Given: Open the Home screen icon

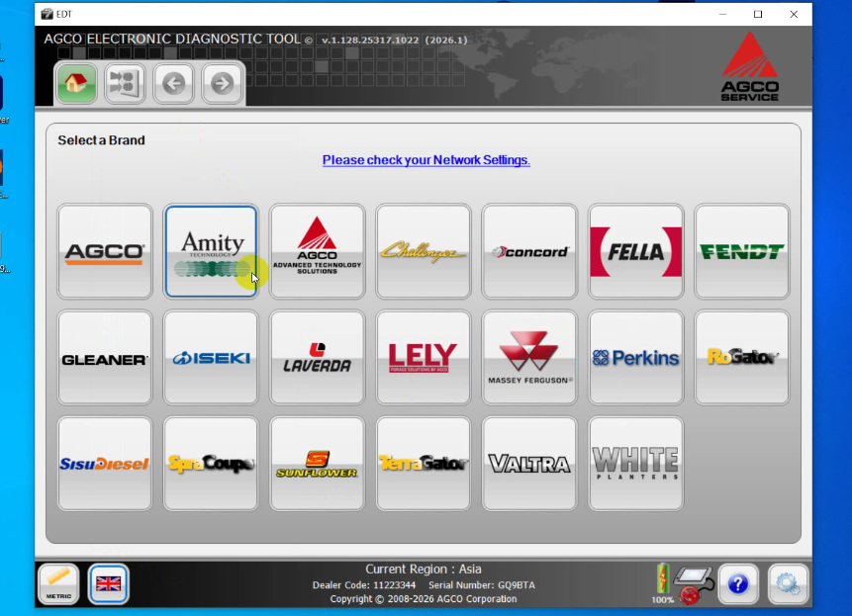Looking at the screenshot, I should (x=76, y=83).
